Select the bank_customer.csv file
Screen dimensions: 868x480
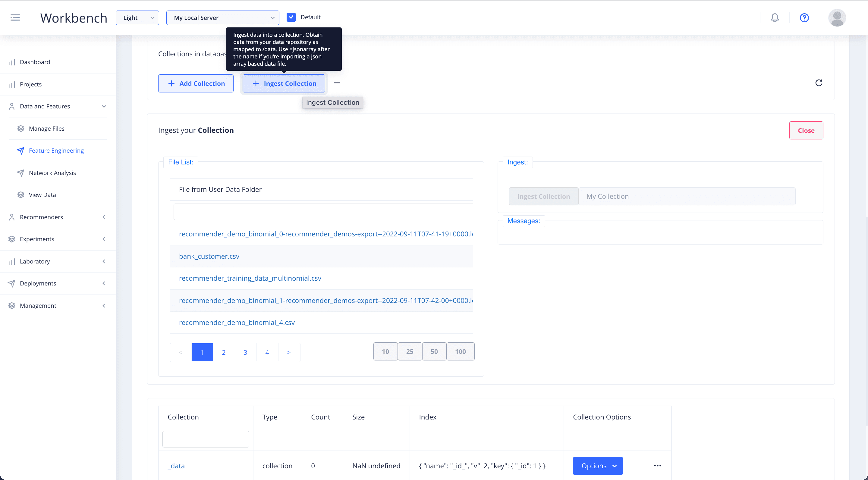(209, 256)
